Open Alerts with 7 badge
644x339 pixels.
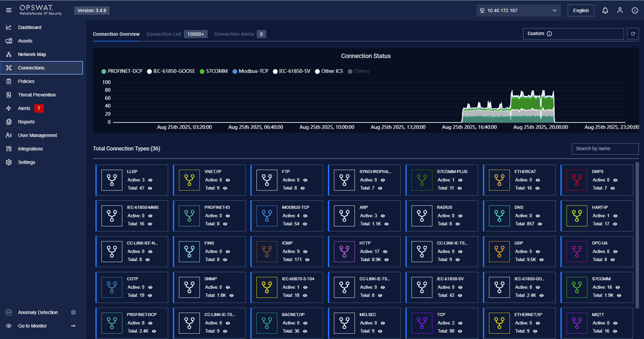(x=42, y=108)
